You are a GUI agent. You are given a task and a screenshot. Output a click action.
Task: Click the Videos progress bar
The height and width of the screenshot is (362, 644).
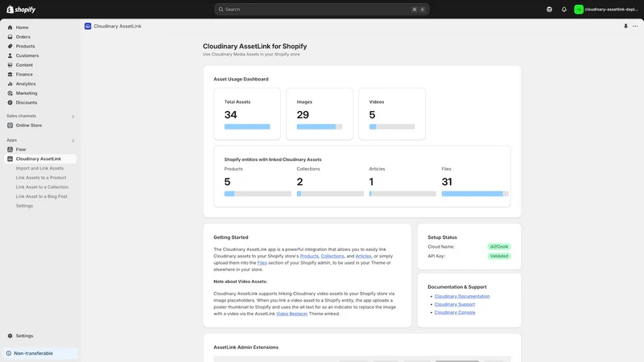pyautogui.click(x=392, y=127)
